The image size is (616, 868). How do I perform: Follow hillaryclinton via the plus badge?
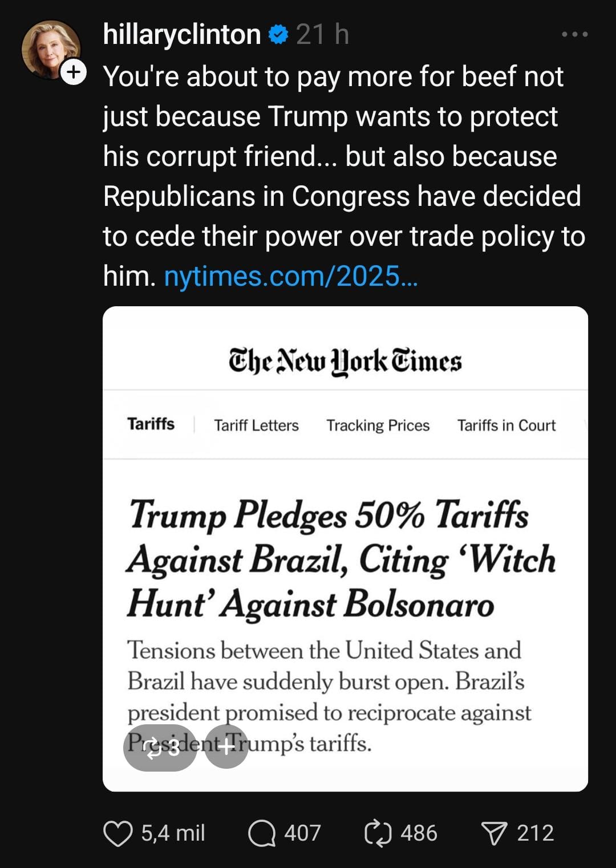click(74, 72)
